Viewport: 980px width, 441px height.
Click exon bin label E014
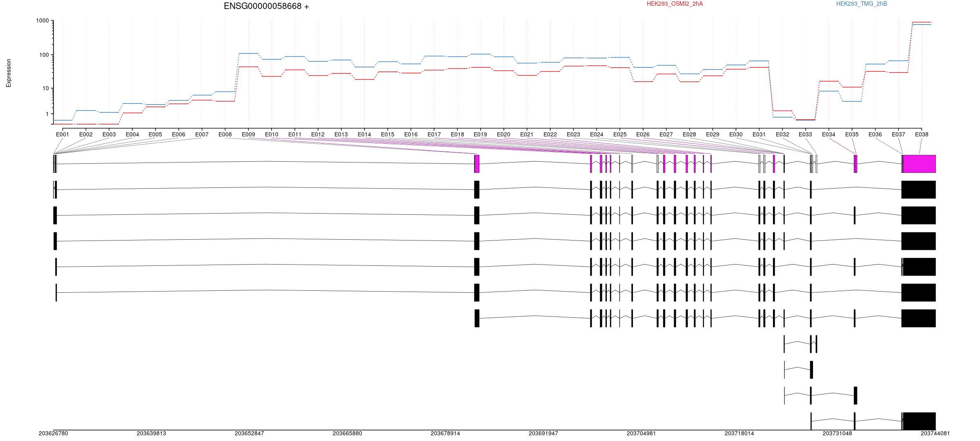coord(364,134)
